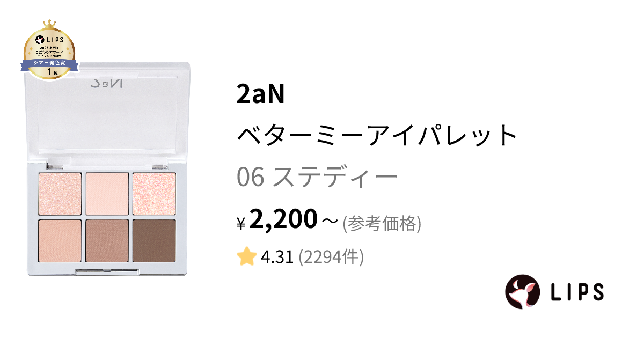Open the (2294件) review count

(331, 258)
